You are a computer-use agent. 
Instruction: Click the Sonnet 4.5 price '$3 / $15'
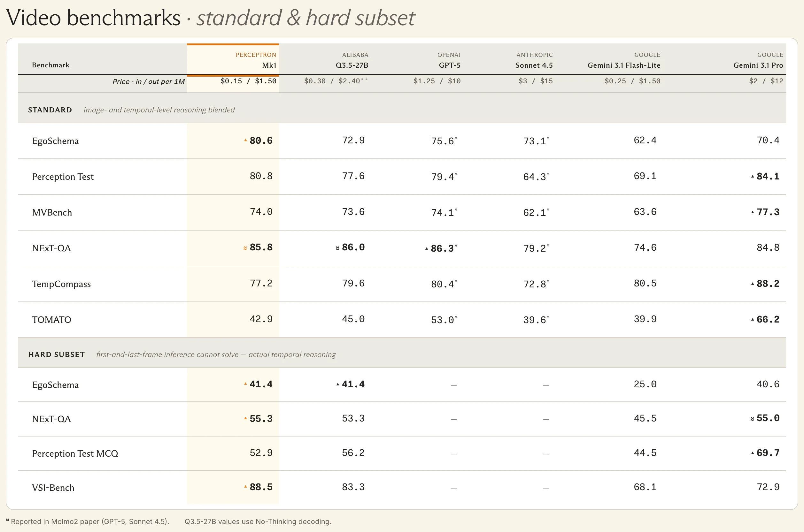[x=536, y=81]
